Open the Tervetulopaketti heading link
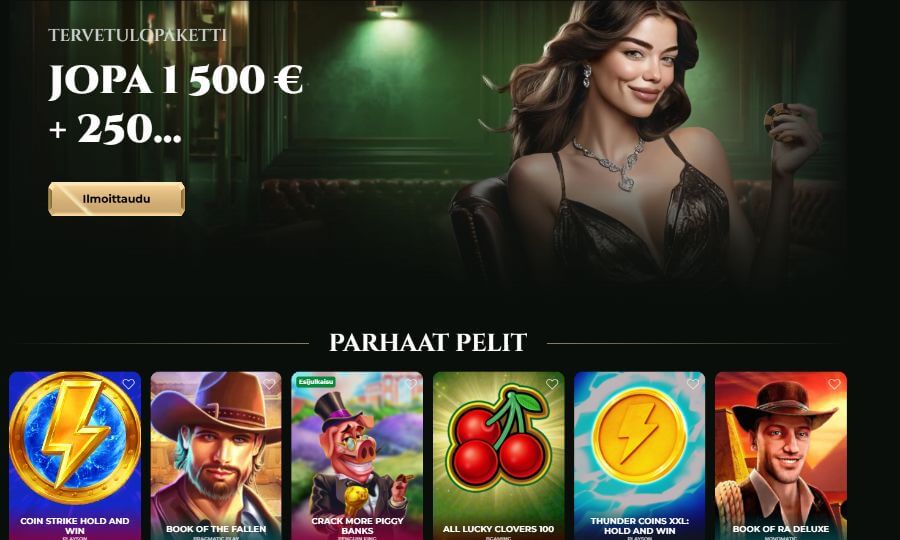Image resolution: width=900 pixels, height=540 pixels. pos(137,35)
